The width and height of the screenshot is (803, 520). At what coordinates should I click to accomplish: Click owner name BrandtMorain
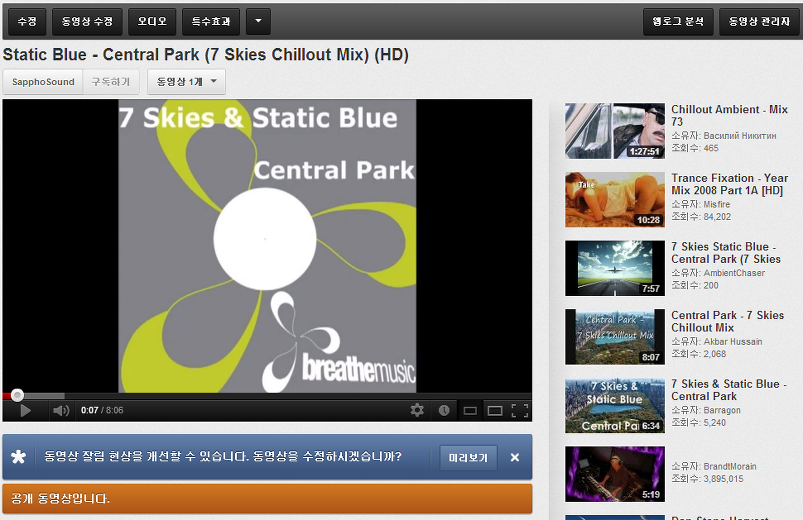click(730, 467)
